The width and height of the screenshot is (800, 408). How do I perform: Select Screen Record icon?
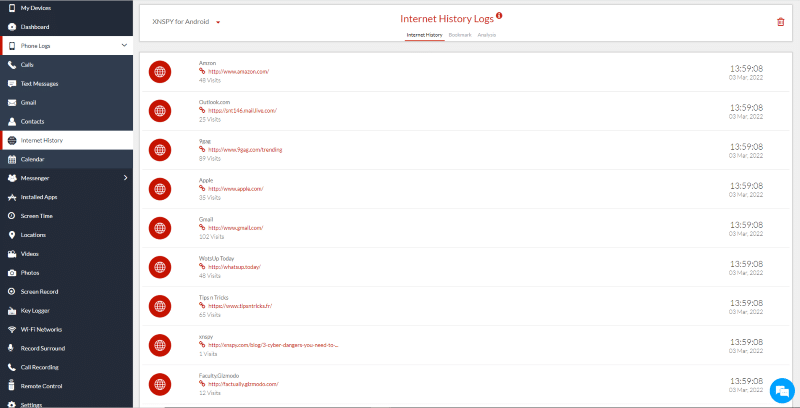pos(12,292)
